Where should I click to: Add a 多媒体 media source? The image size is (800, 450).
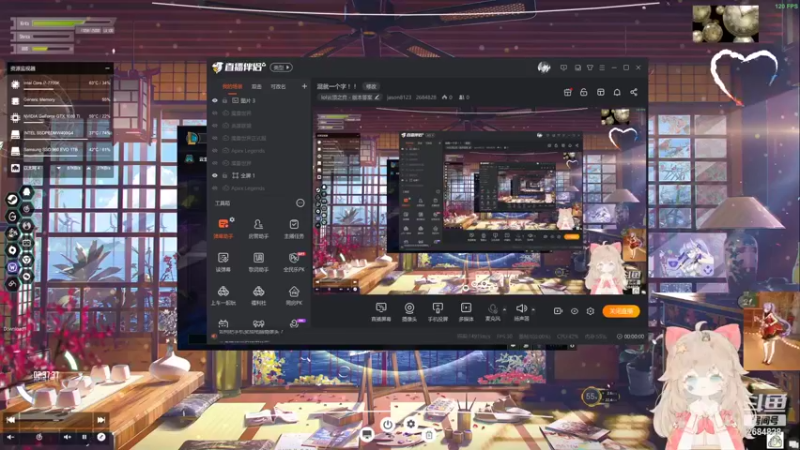coord(466,311)
